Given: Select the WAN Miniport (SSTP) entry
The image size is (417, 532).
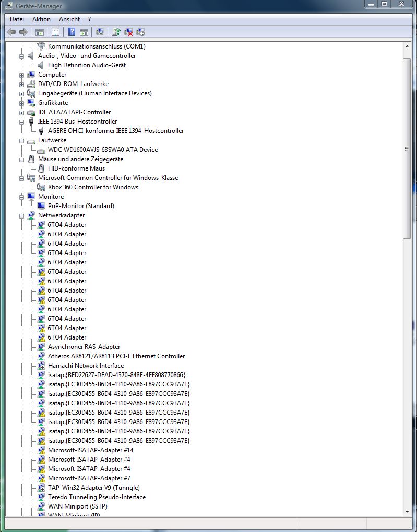Looking at the screenshot, I should (77, 506).
